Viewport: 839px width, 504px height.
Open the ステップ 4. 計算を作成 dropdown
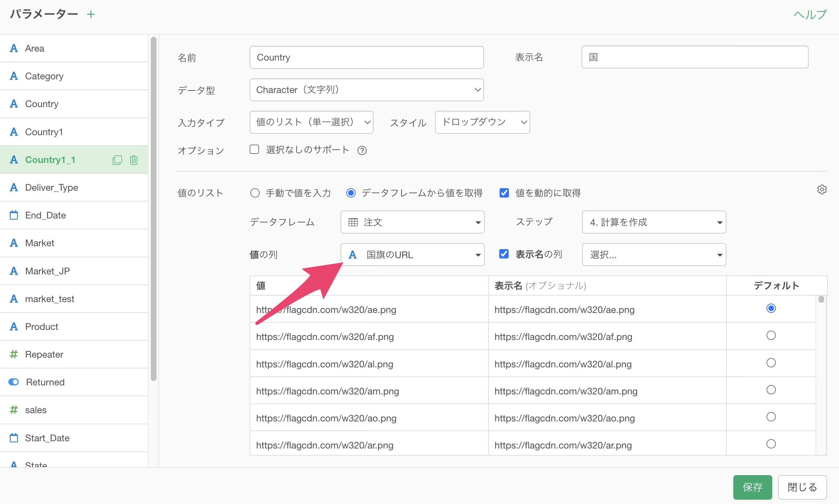point(654,222)
